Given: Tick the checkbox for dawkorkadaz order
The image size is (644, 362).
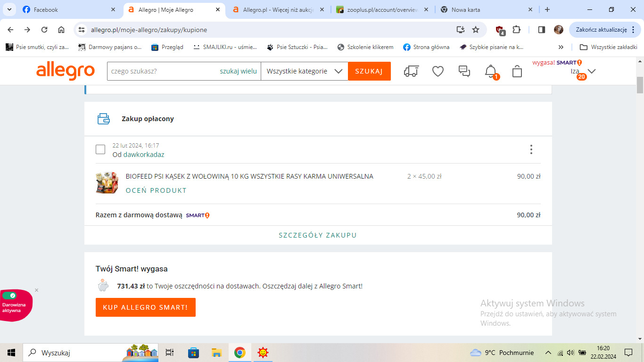Looking at the screenshot, I should tap(100, 149).
